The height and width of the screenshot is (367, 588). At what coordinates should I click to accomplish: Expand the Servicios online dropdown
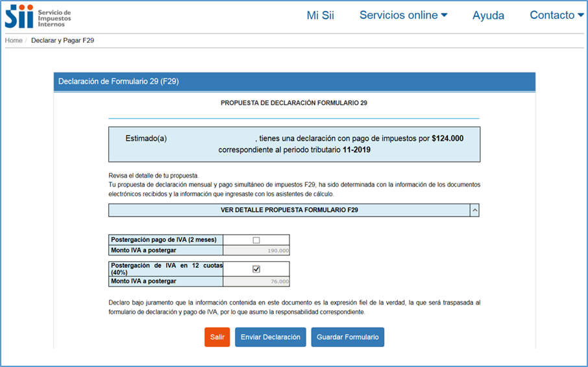point(403,16)
